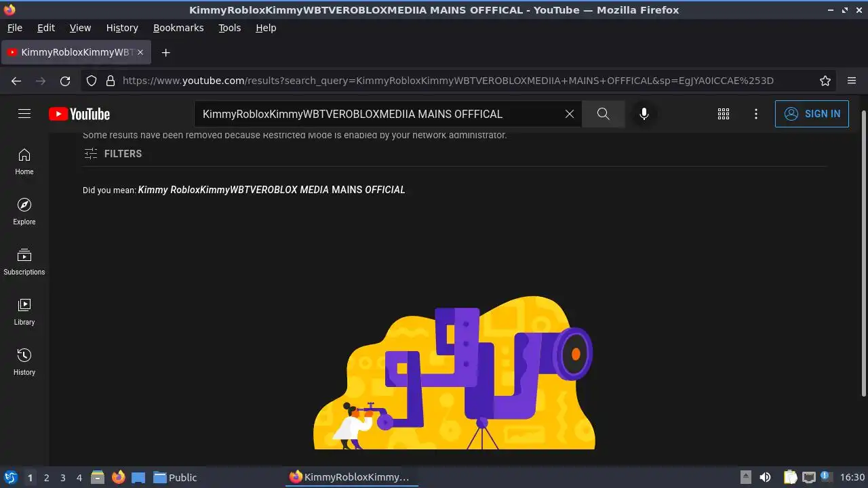
Task: Open the Firefox application hamburger menu
Action: (852, 81)
